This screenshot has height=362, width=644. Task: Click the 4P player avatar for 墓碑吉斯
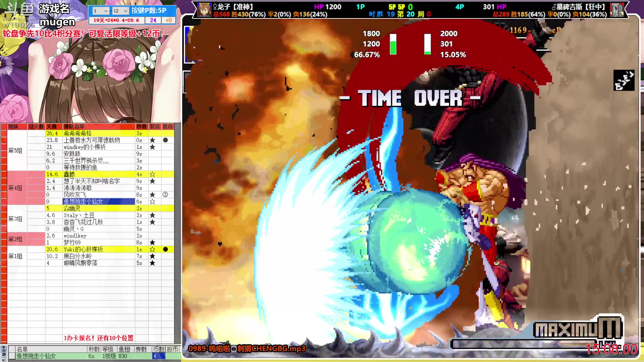click(616, 10)
